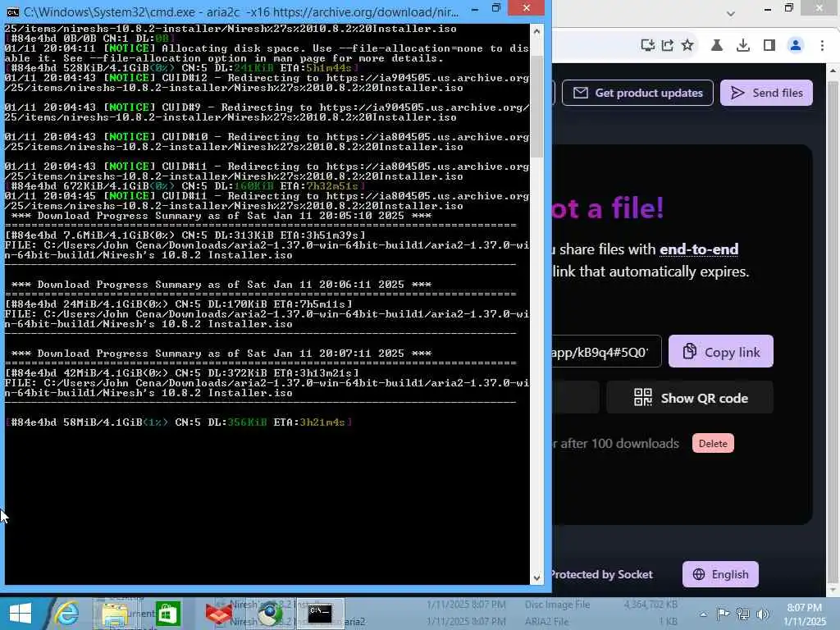Click the taskbar clock showing 8:07 PM
Screen dimensions: 840x630
[805, 614]
